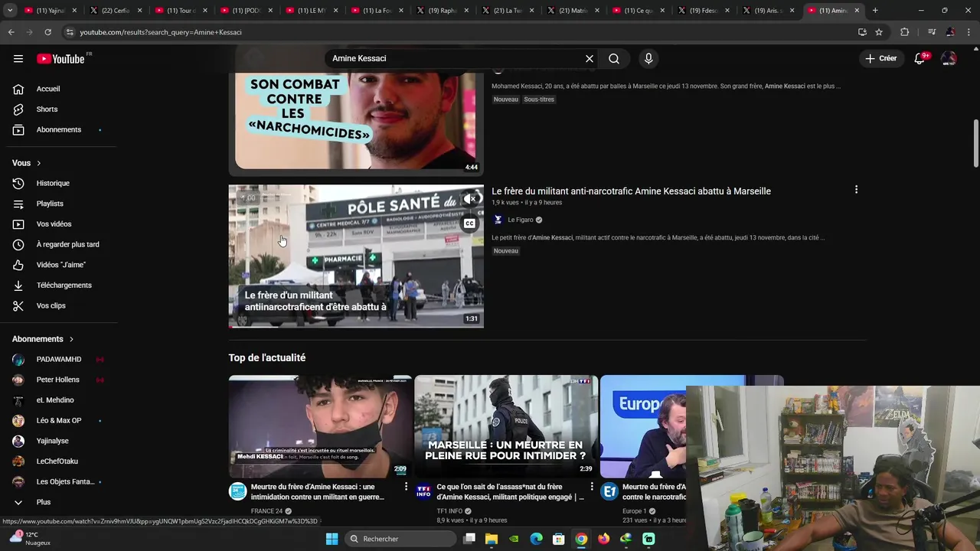Run search with the magnifier button

pos(614,59)
